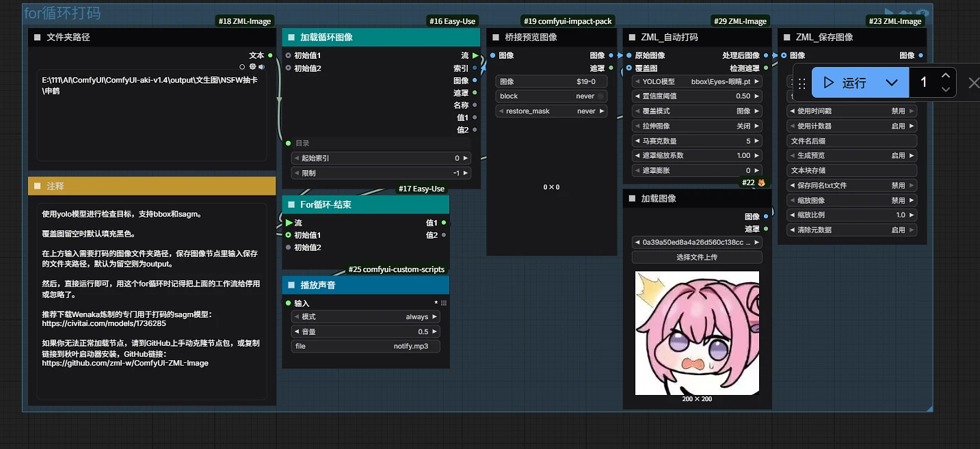Click the small circle icon beside the gear in 文件夹路径
The height and width of the screenshot is (449, 980).
[242, 67]
